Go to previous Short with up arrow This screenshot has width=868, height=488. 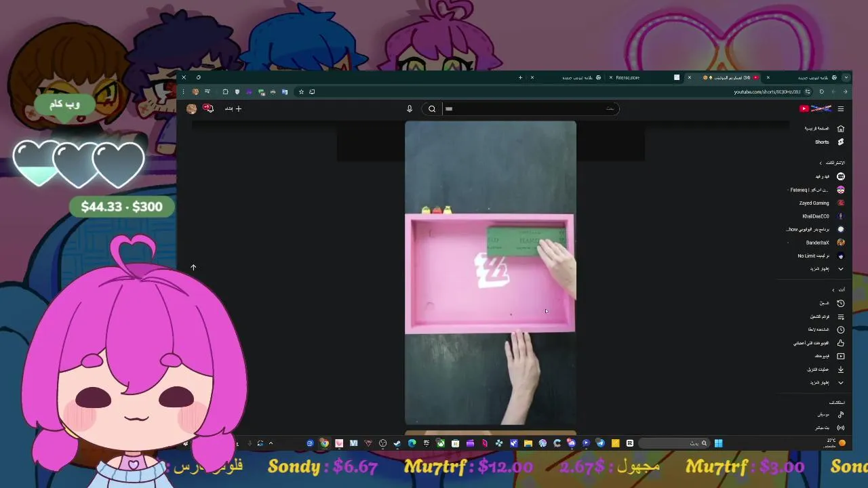tap(193, 268)
